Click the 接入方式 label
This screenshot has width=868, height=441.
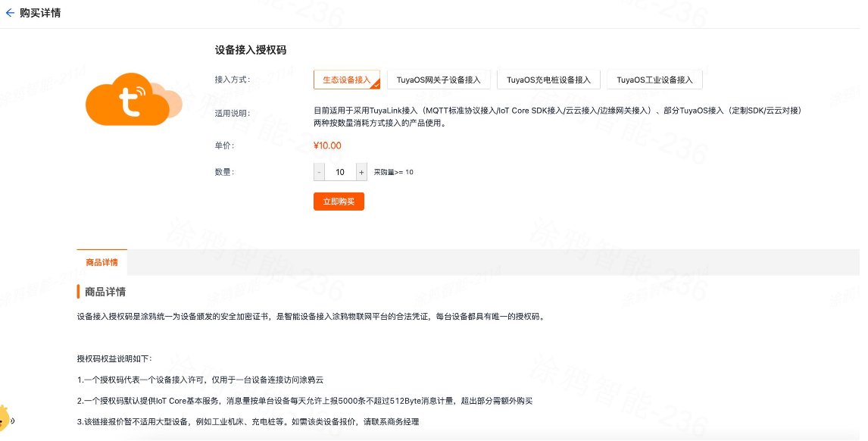[233, 80]
